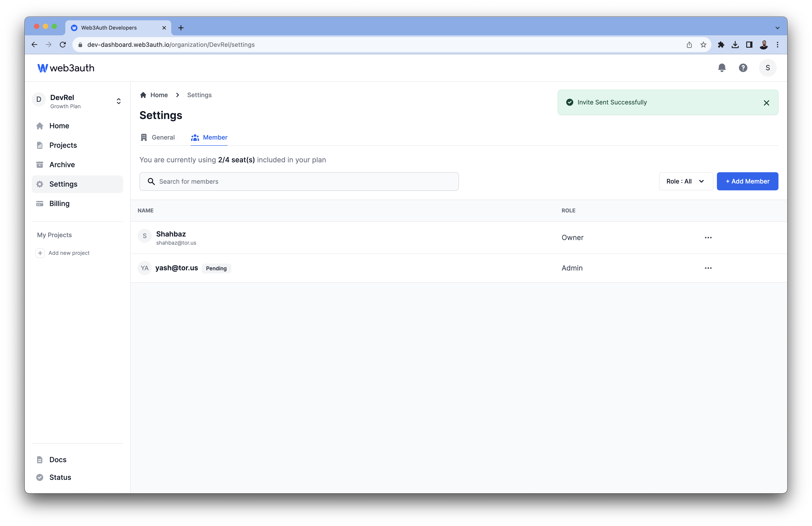This screenshot has height=526, width=812.
Task: Open the help question mark icon
Action: click(x=743, y=68)
